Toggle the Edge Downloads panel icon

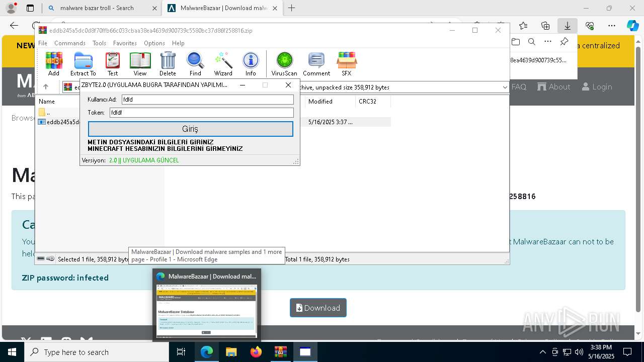point(568,26)
